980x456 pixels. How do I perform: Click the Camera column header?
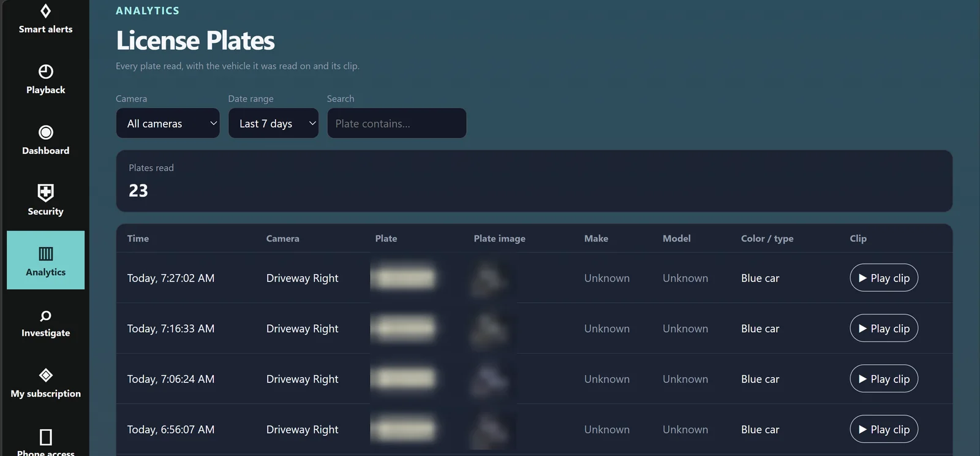click(x=282, y=238)
